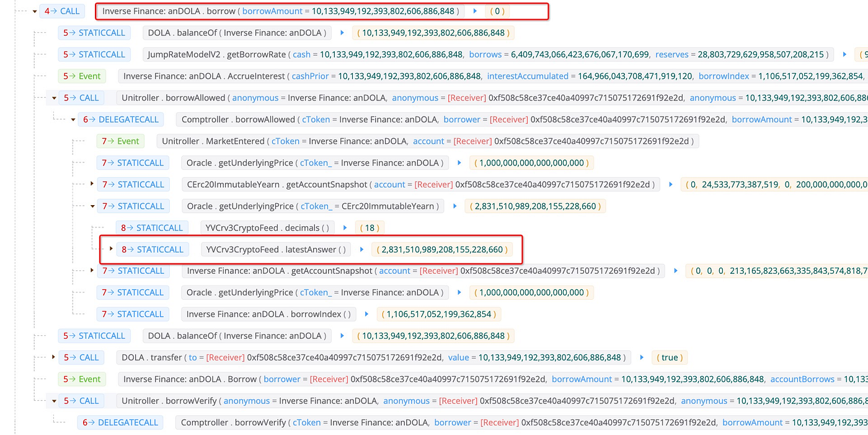868x435 pixels.
Task: Select DELEGATECALL badge of Comptroller borrowVerify
Action: point(121,423)
